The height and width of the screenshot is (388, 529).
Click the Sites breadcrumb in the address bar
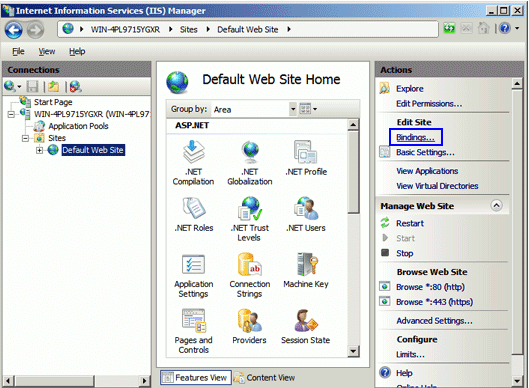point(189,30)
